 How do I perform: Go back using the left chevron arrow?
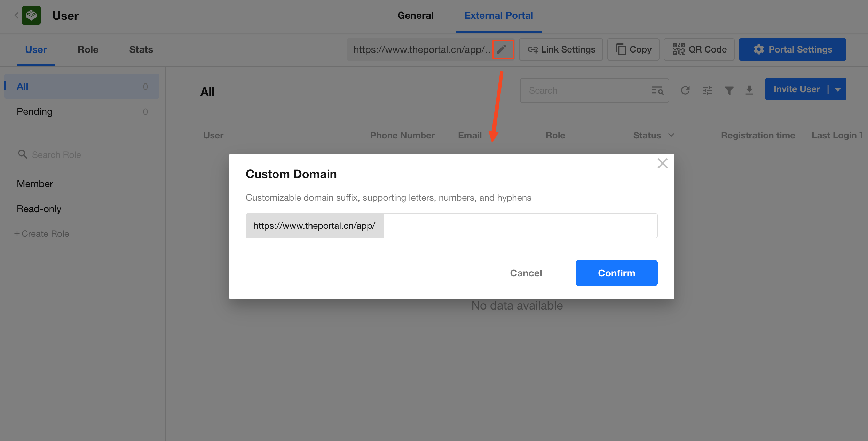pos(16,15)
